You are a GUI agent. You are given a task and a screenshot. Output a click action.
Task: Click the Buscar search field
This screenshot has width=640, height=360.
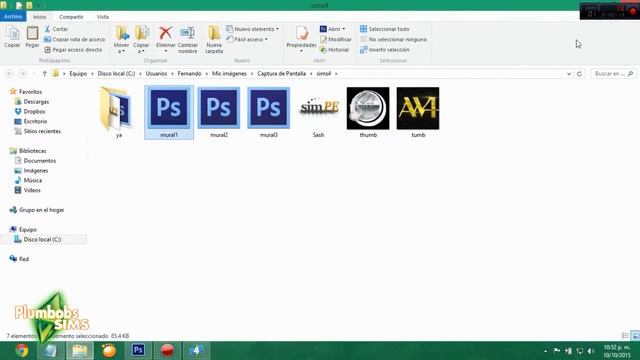point(614,74)
